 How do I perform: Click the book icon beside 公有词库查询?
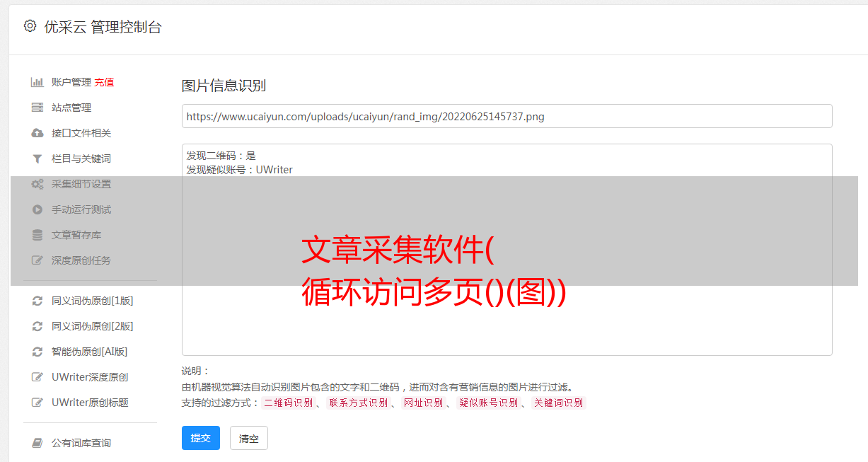tap(37, 443)
